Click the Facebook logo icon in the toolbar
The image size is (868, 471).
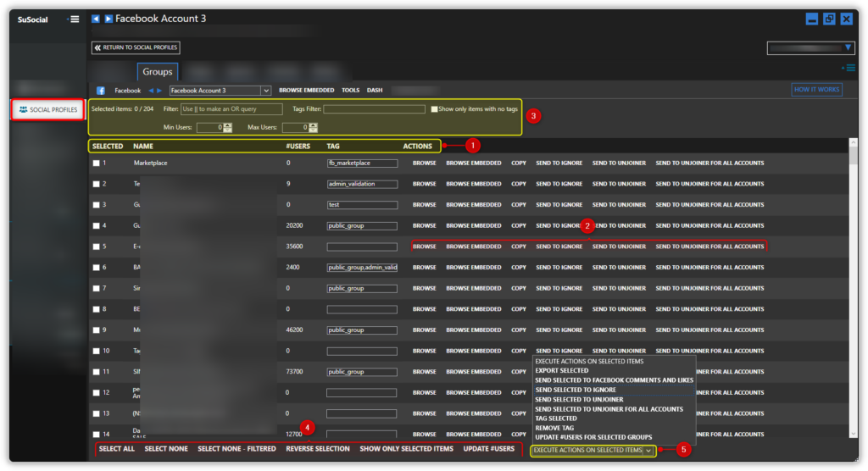100,90
